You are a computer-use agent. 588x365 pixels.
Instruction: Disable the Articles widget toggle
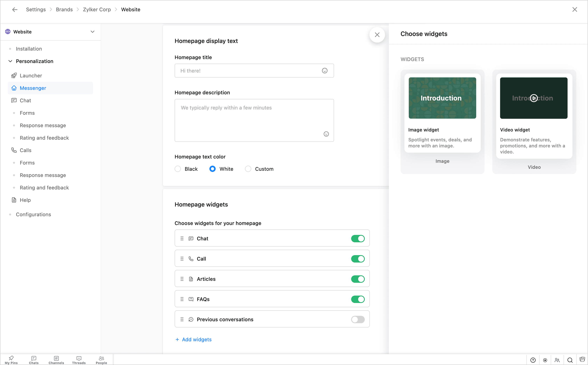[x=357, y=279]
